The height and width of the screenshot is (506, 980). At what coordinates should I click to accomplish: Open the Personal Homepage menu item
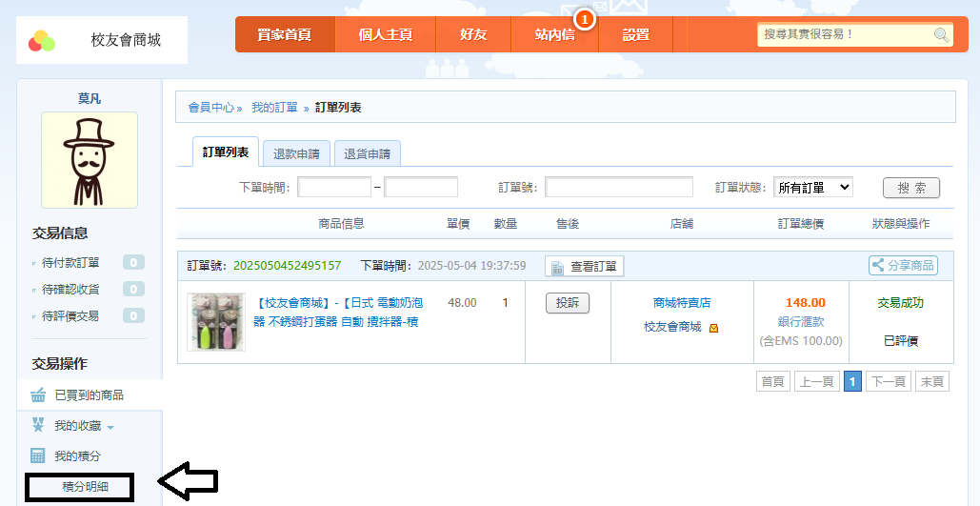[386, 35]
